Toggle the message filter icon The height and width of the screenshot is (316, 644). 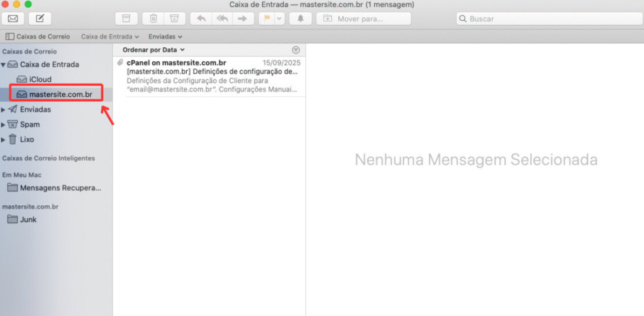point(296,50)
